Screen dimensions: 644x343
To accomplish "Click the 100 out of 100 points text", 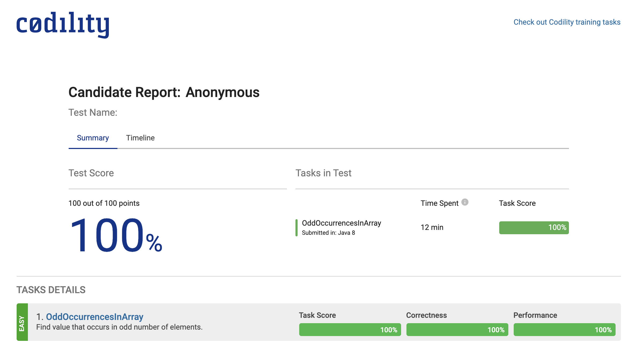I will point(104,203).
